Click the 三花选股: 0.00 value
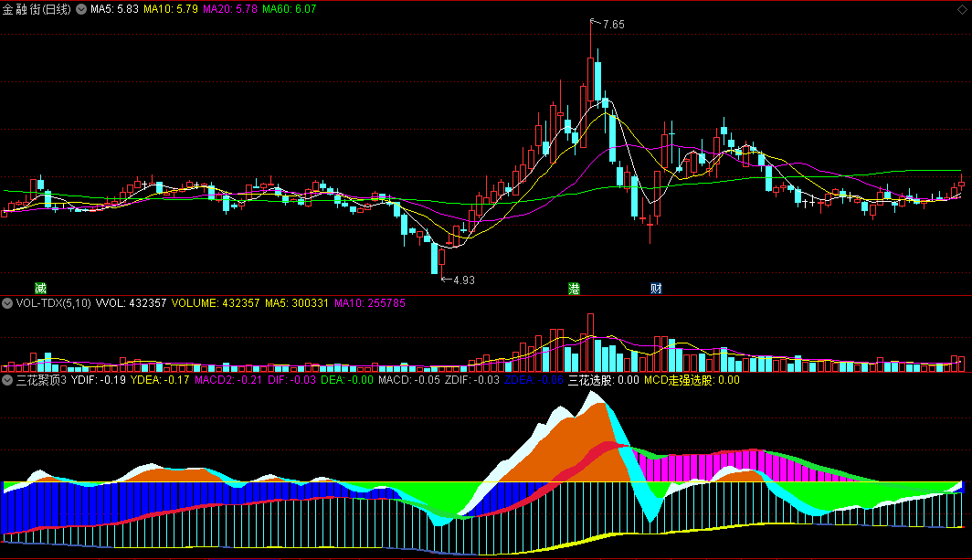This screenshot has height=560, width=972. click(x=604, y=380)
